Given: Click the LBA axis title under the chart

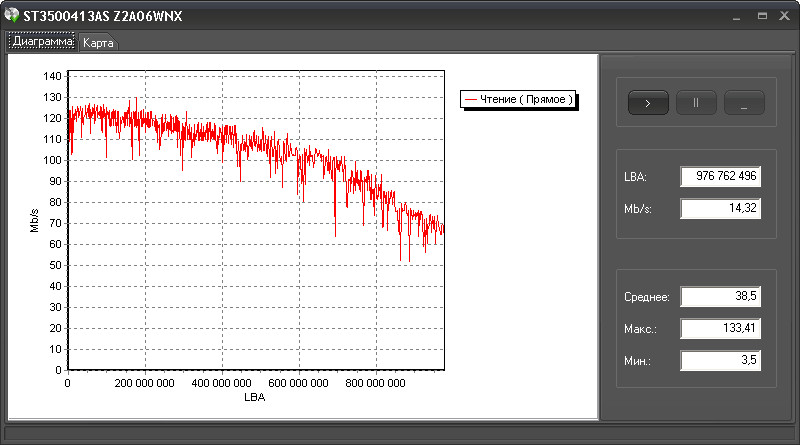Looking at the screenshot, I should [255, 397].
